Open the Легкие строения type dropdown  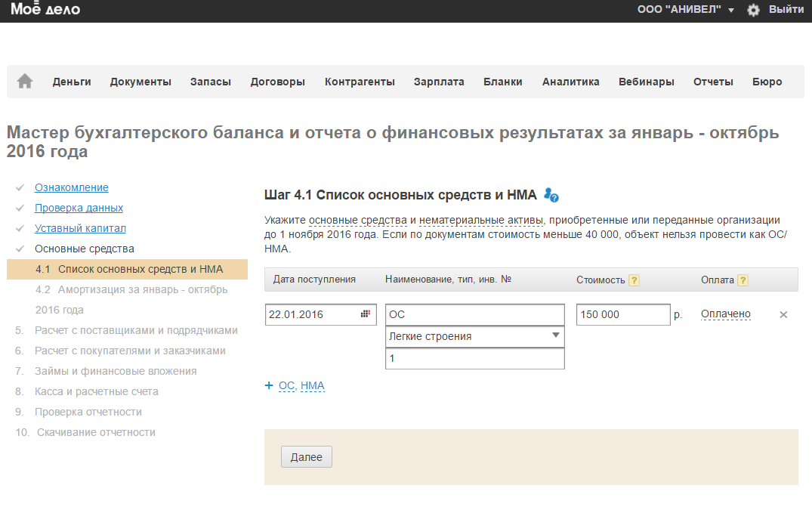[x=474, y=336]
